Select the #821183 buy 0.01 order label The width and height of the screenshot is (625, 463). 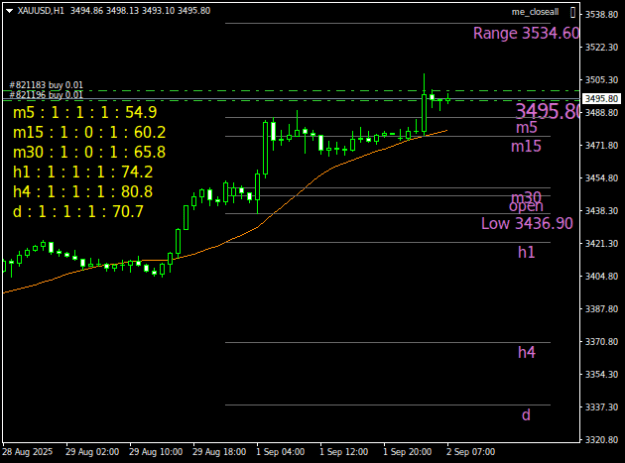46,85
